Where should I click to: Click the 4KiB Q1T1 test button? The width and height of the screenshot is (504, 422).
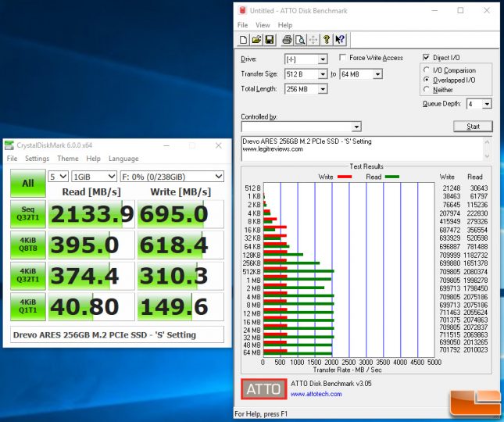point(28,306)
